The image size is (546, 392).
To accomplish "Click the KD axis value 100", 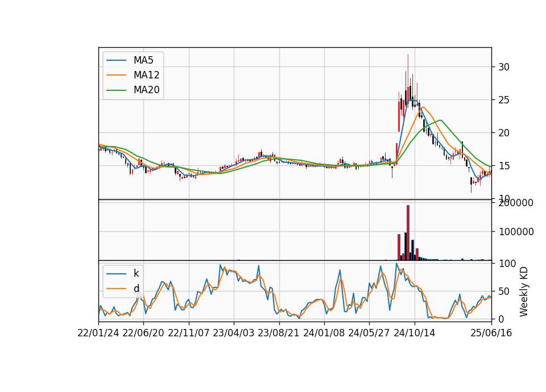I will click(x=507, y=264).
